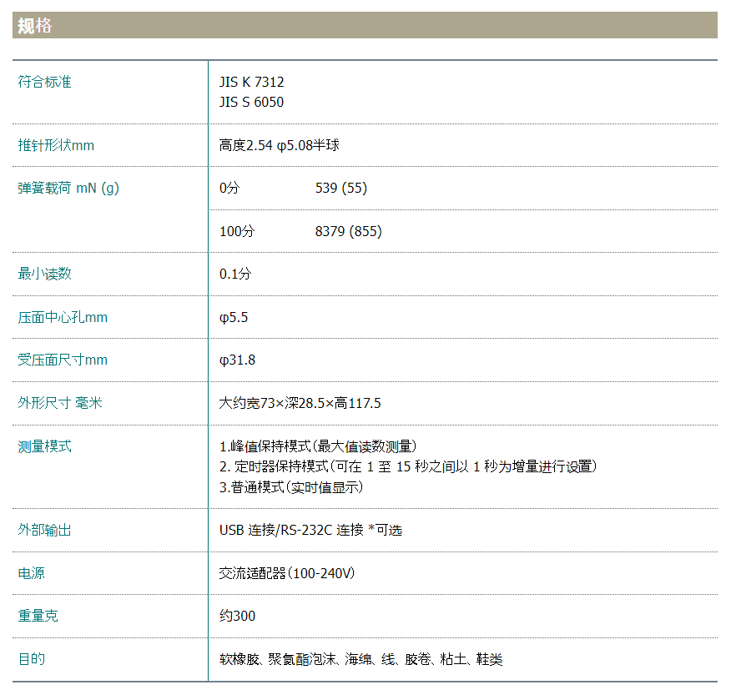Click the φ5.5 center hole value
The width and height of the screenshot is (741, 700).
click(x=234, y=317)
